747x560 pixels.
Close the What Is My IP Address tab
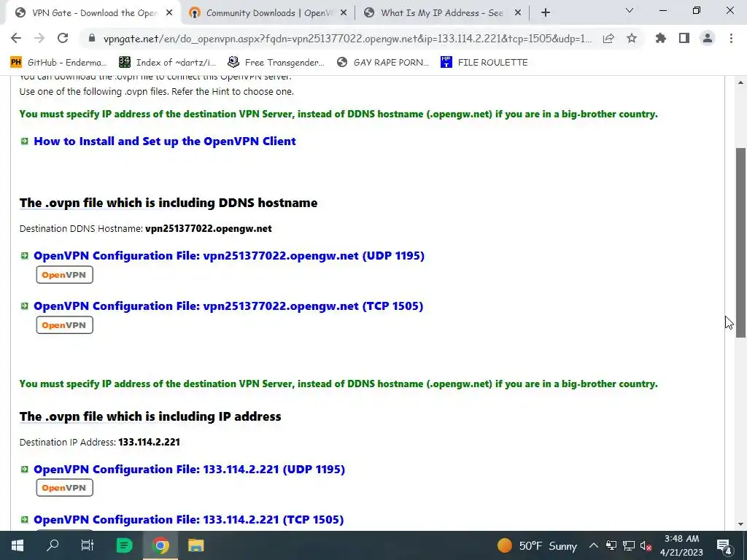click(x=518, y=13)
